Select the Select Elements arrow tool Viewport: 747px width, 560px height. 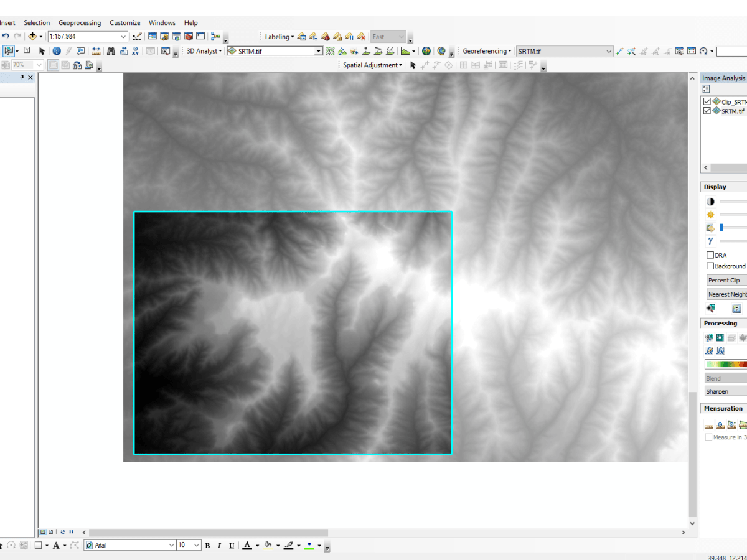pos(43,51)
